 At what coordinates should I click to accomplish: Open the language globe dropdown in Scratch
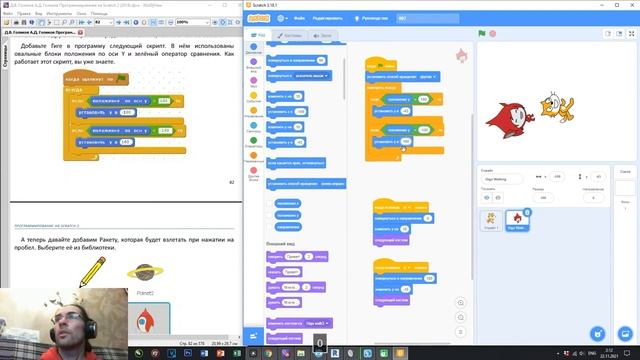(x=282, y=18)
